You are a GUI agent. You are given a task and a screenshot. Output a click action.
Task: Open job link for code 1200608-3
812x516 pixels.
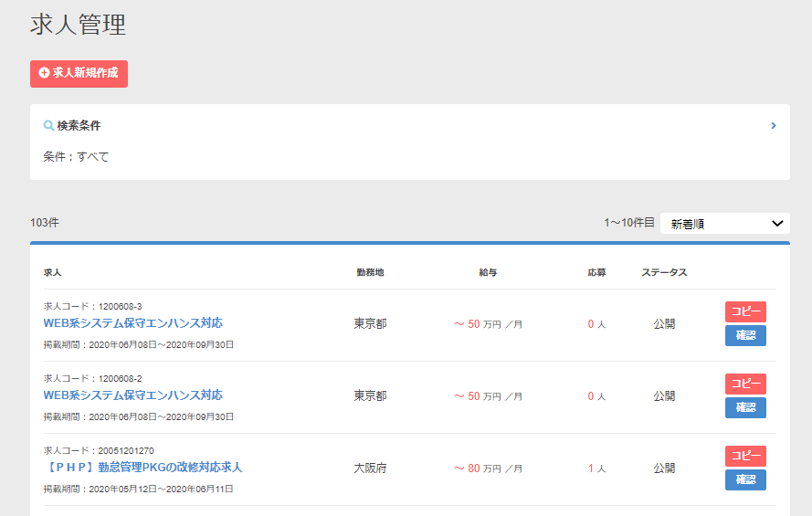[132, 323]
